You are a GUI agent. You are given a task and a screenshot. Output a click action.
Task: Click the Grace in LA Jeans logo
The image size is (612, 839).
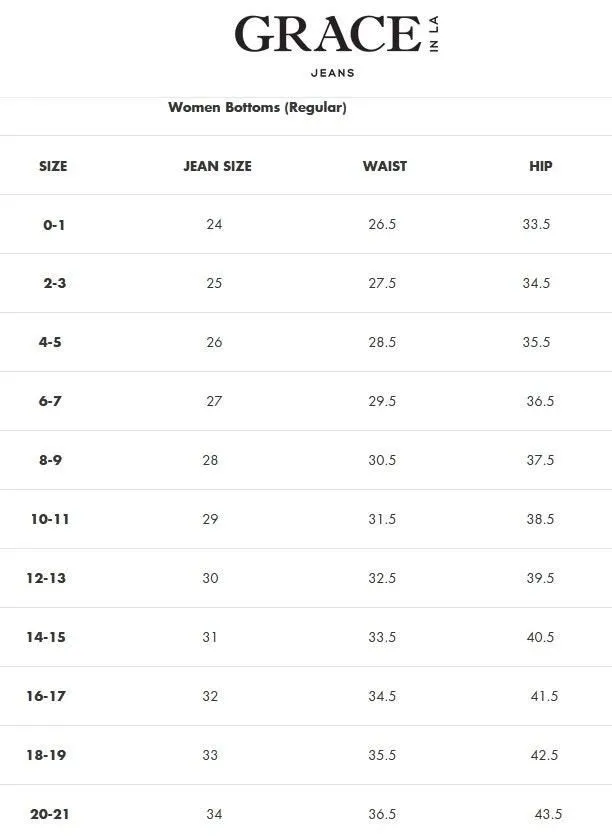[x=336, y=47]
